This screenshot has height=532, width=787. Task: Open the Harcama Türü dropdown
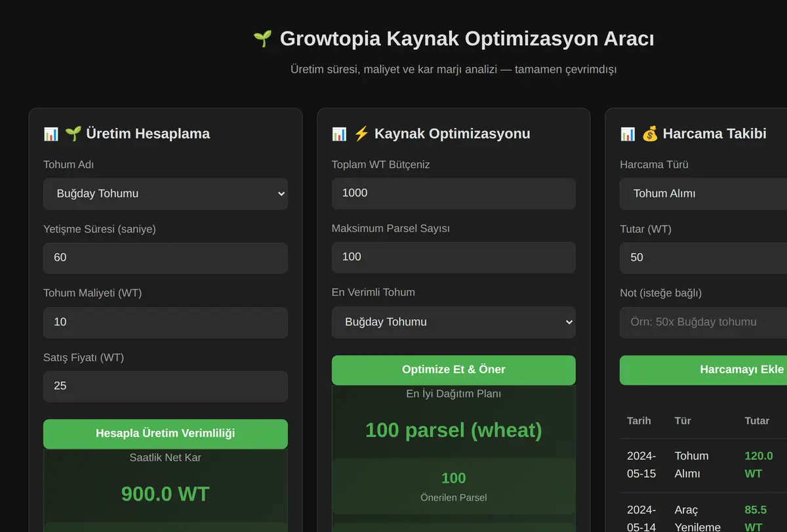point(703,194)
